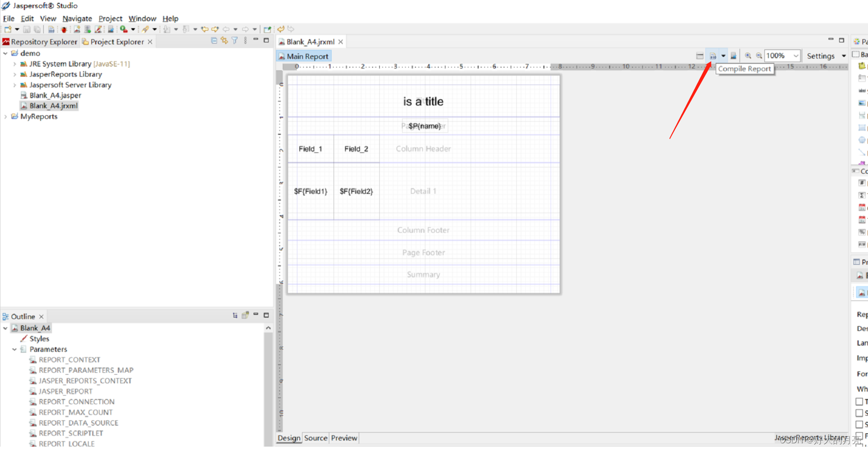
Task: Click the Compile Report toolbar icon
Action: click(x=713, y=56)
